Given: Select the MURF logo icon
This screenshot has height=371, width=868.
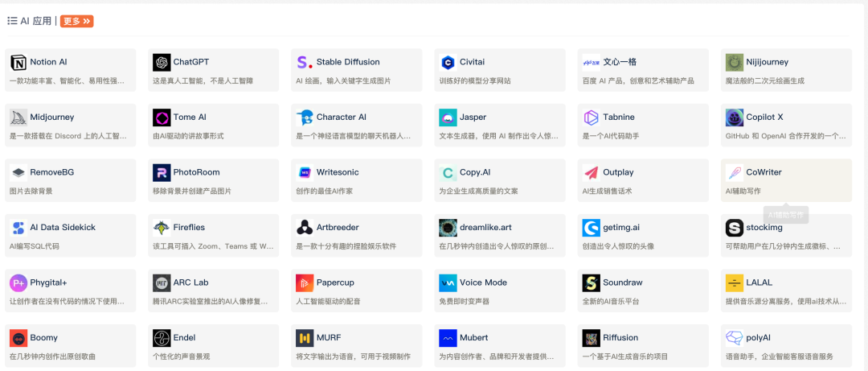Looking at the screenshot, I should click(x=305, y=338).
